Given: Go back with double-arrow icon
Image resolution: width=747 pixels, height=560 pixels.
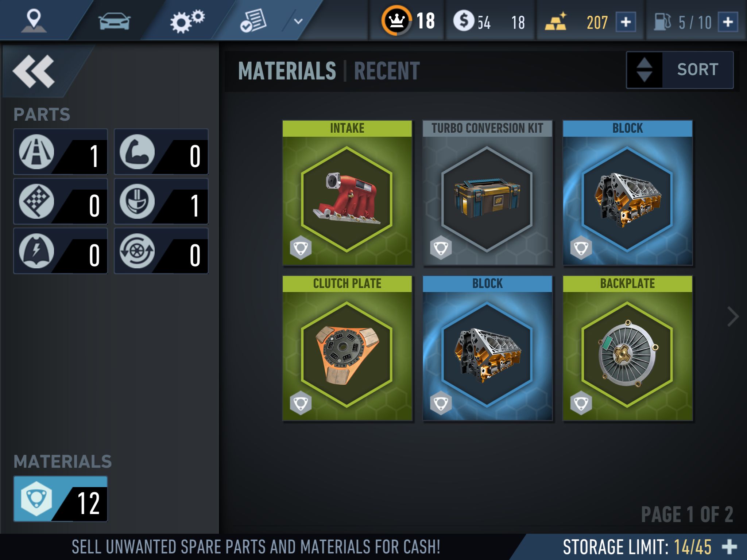Looking at the screenshot, I should 34,71.
